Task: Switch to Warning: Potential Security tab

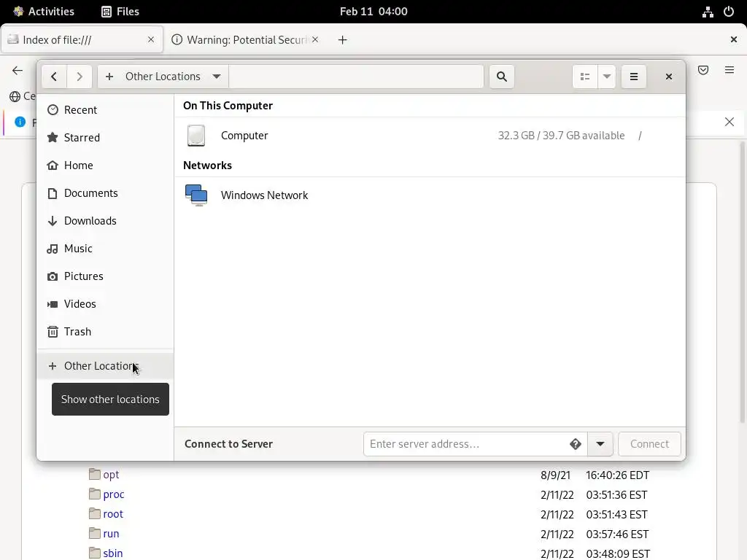Action: 245,39
